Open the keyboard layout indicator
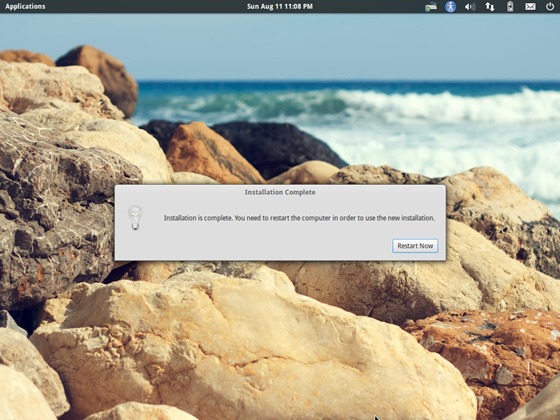The width and height of the screenshot is (560, 420). coord(431,6)
